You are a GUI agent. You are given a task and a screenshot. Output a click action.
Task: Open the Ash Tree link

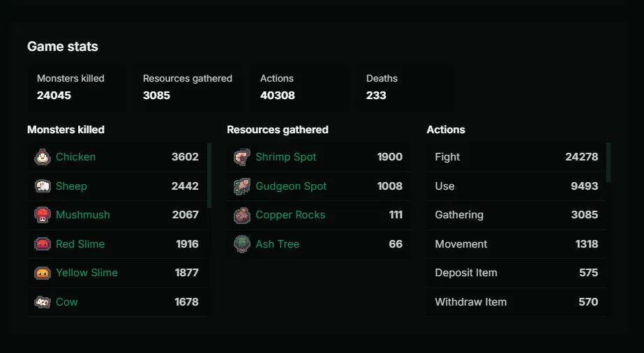(277, 243)
